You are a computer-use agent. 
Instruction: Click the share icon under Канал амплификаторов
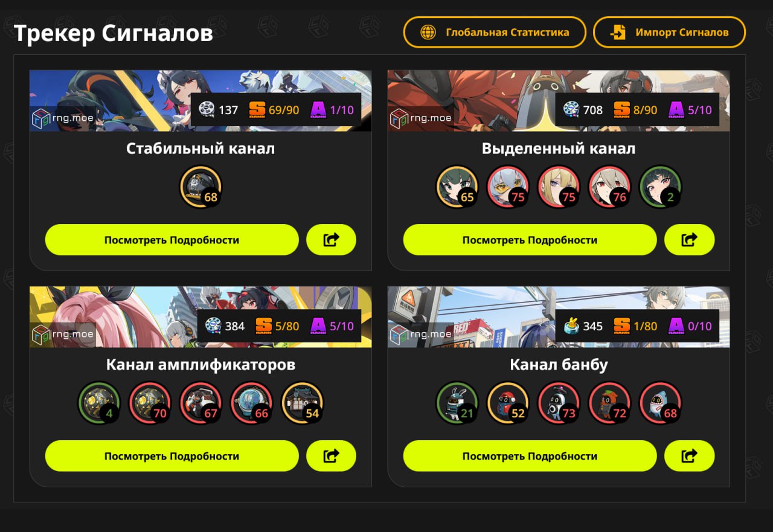coord(331,456)
